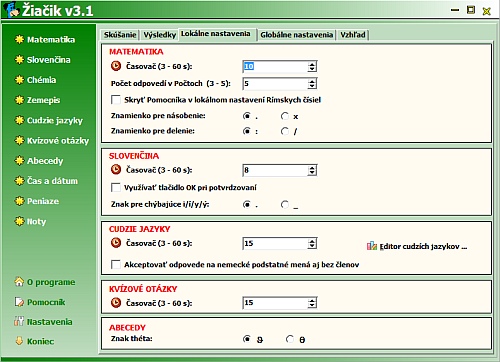Open the Pomocník help item
The height and width of the screenshot is (362, 500).
pos(46,302)
